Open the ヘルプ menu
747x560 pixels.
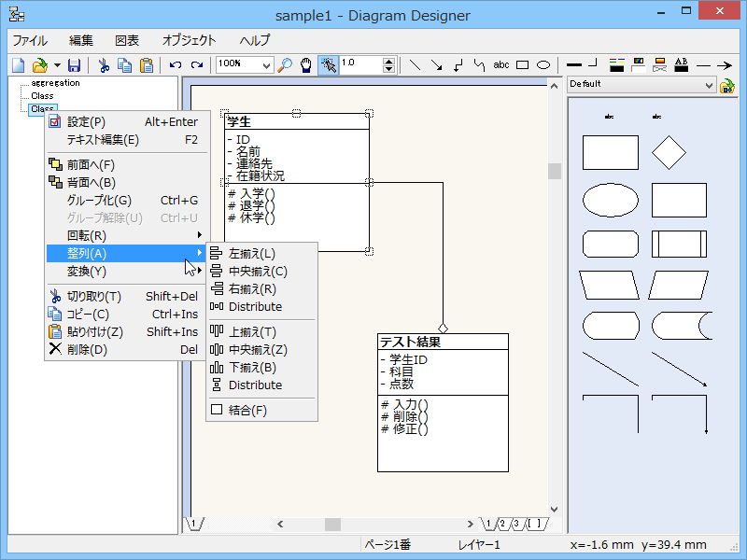coord(255,40)
